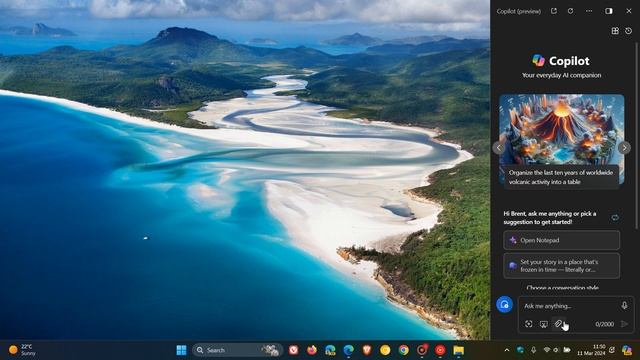The height and width of the screenshot is (360, 640).
Task: Send the message with arrow button
Action: point(624,324)
